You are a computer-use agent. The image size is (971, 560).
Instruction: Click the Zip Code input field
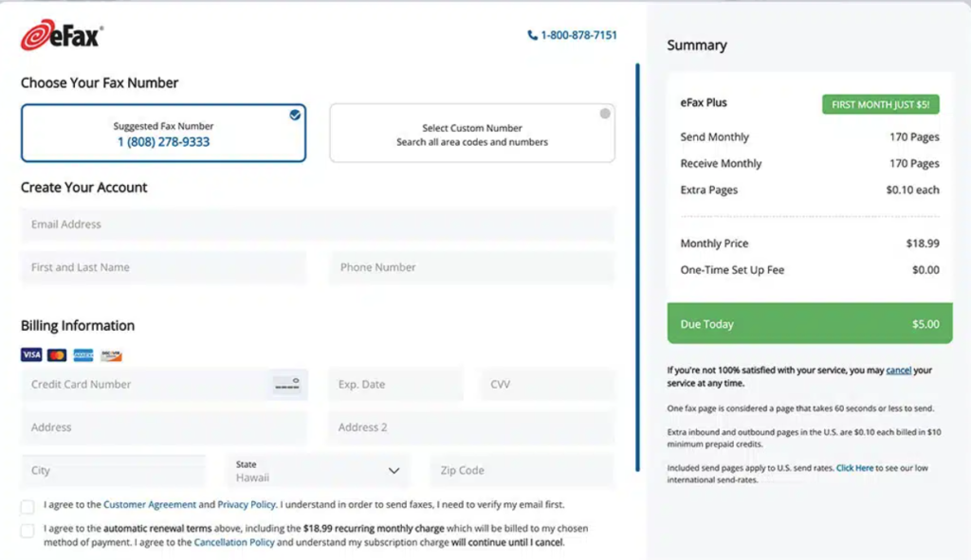(521, 469)
